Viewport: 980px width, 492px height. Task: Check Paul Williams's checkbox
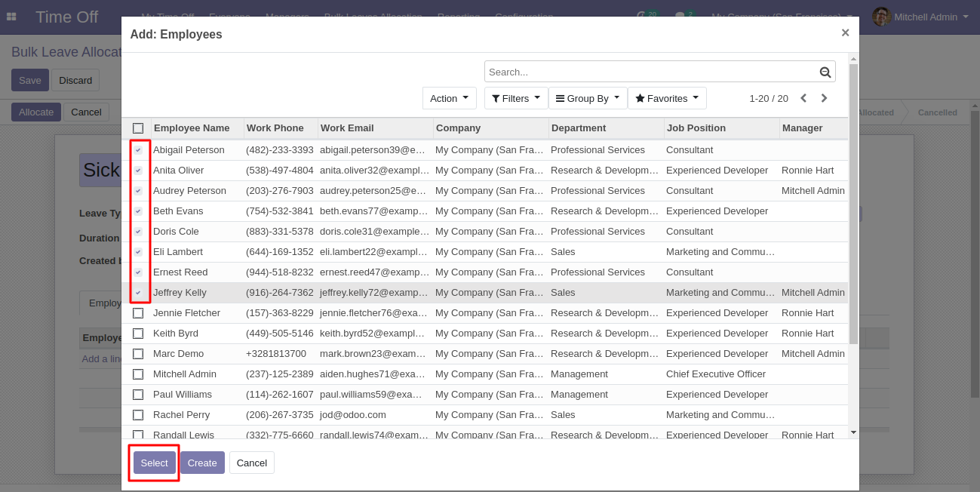pos(138,395)
